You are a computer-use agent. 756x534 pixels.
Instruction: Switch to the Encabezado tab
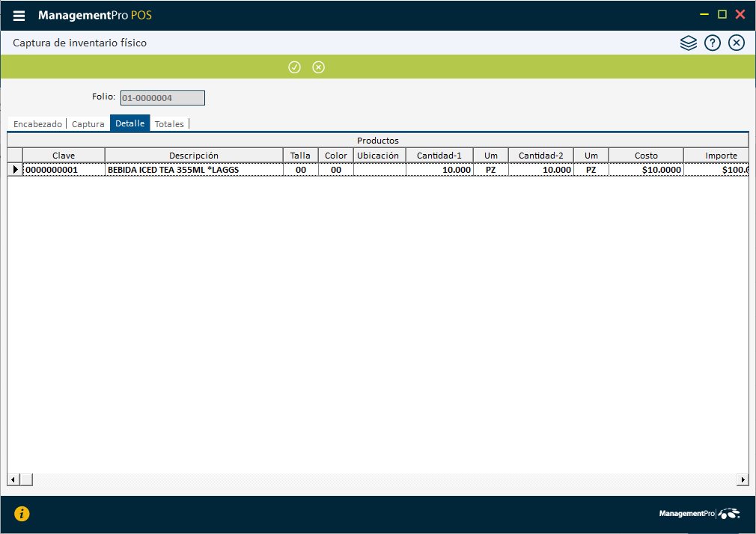pyautogui.click(x=37, y=124)
